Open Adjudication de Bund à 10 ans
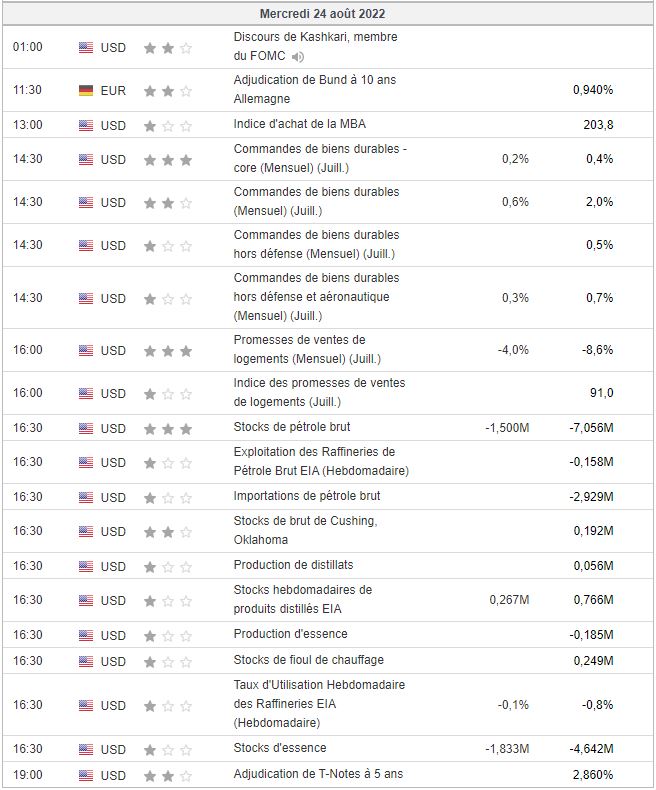Viewport: 656px width, 790px height. pos(315,80)
